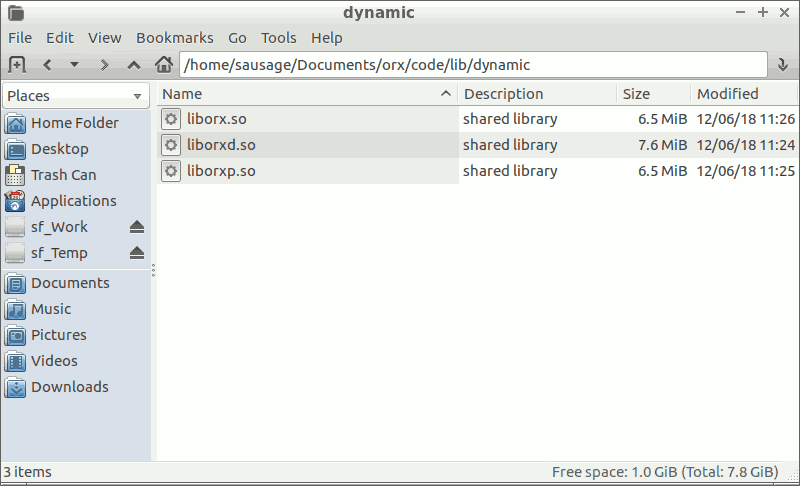
Task: Open the Bookmarks menu
Action: coord(174,38)
